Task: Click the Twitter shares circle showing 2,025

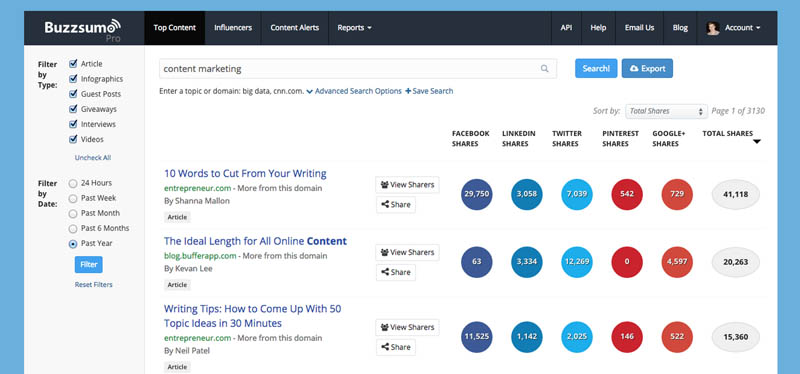Action: tap(577, 337)
